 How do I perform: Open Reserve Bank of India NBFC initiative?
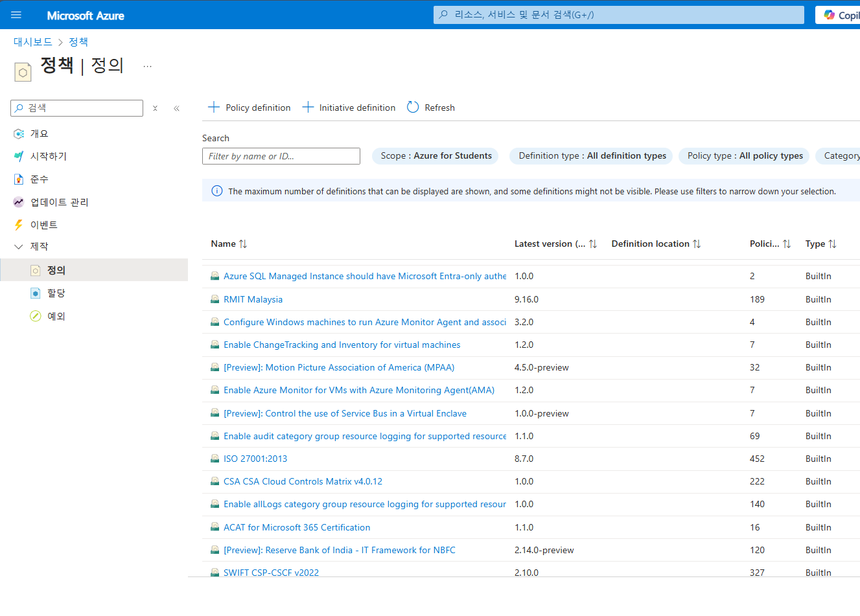point(340,550)
